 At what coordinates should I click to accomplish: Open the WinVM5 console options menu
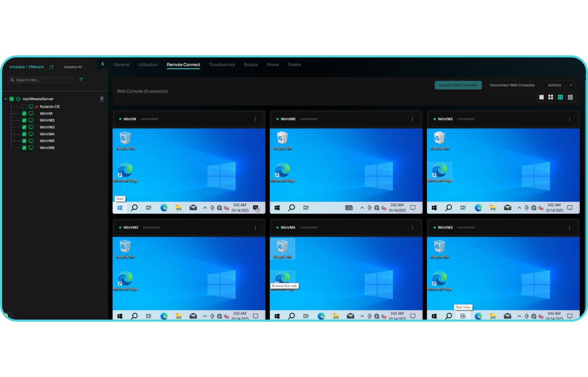pyautogui.click(x=569, y=119)
